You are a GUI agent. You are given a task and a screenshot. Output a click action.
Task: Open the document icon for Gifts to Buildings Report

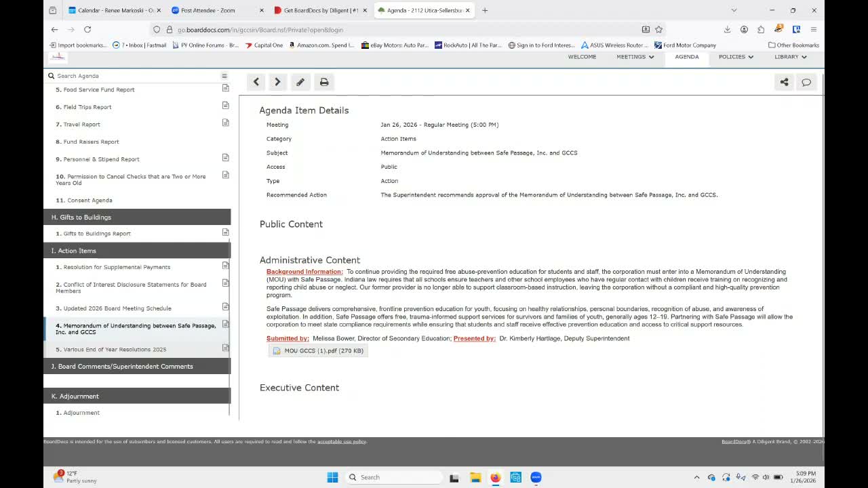(226, 232)
